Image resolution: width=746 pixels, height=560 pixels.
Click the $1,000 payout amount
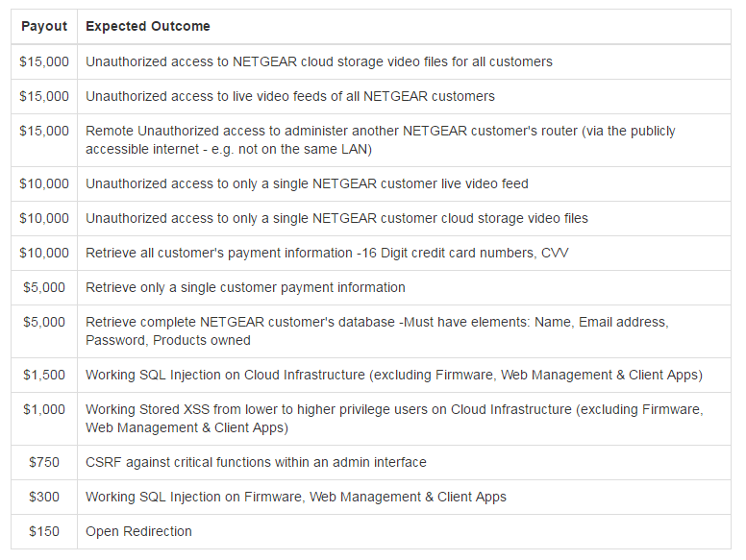44,410
